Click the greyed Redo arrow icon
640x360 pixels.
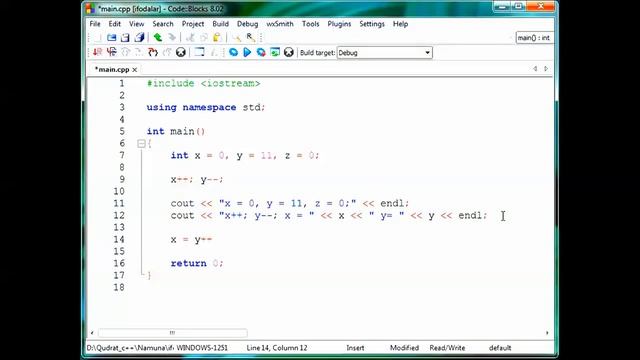[x=172, y=38]
